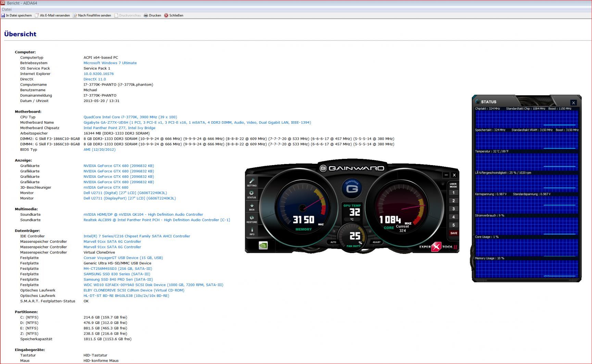
Task: Send report via Als E-Mail versenden
Action: [52, 15]
